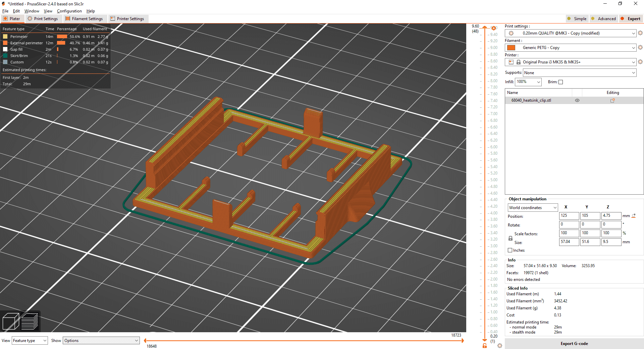The width and height of the screenshot is (644, 349).
Task: Click the gear icon beside Generic PETG filament
Action: [640, 48]
